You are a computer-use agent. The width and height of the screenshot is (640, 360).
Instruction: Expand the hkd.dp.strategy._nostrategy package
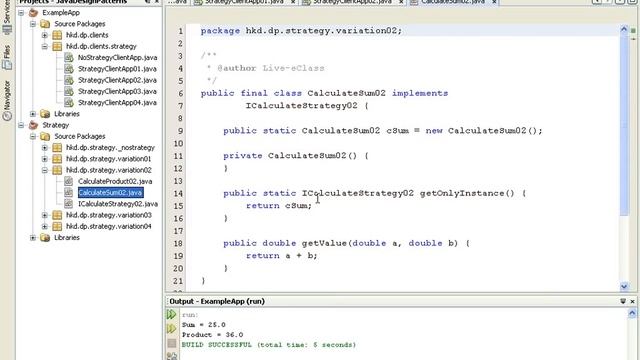click(x=45, y=148)
